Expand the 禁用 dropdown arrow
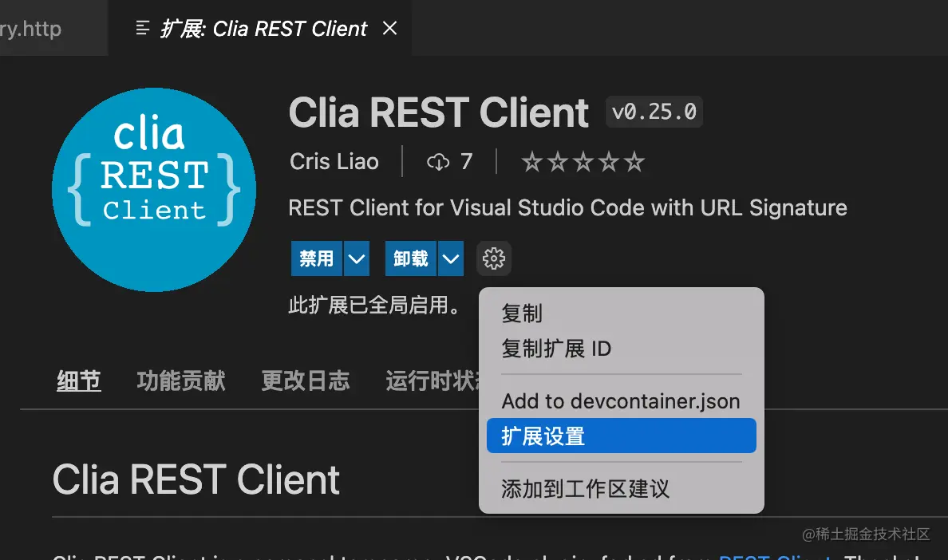The image size is (948, 560). 357,258
